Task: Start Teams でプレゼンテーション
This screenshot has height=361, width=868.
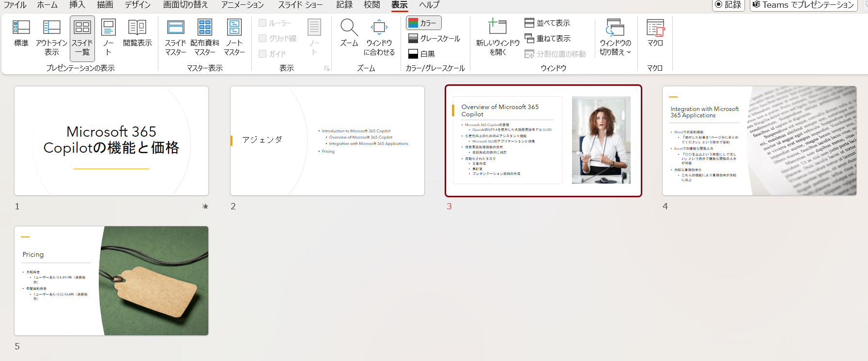Action: [x=803, y=5]
